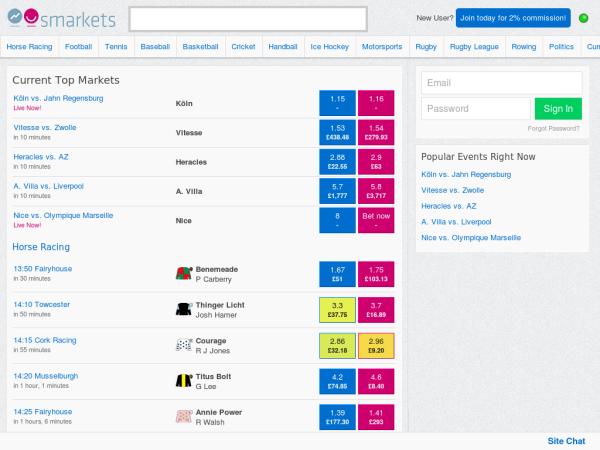
Task: Open the 14:25 Fairyhouse race
Action: [x=42, y=412]
